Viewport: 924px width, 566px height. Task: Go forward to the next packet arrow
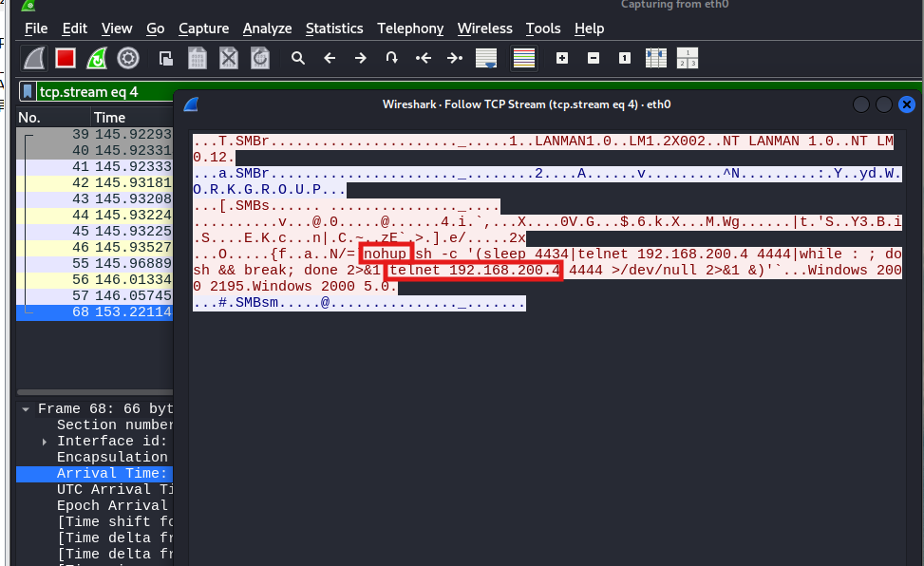click(361, 58)
